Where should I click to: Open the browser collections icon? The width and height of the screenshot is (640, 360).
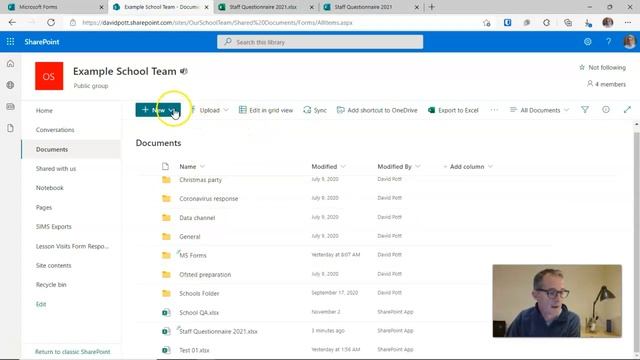pyautogui.click(x=568, y=22)
